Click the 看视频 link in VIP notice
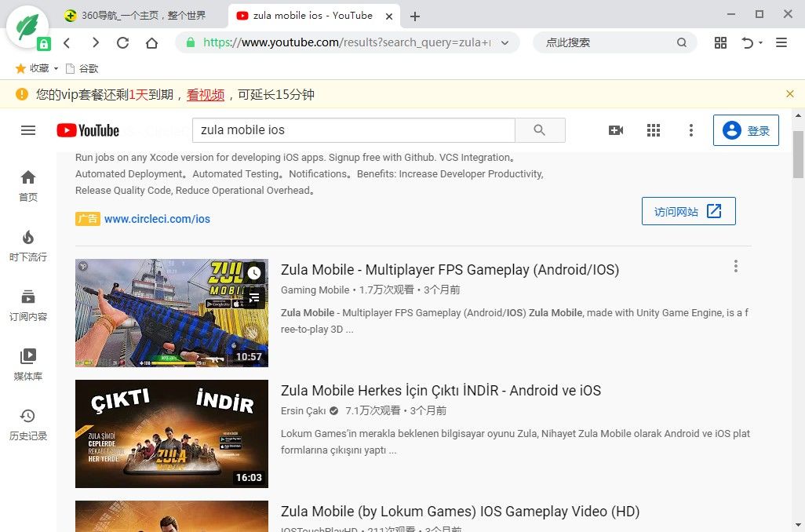Viewport: 805px width, 532px height. (206, 94)
